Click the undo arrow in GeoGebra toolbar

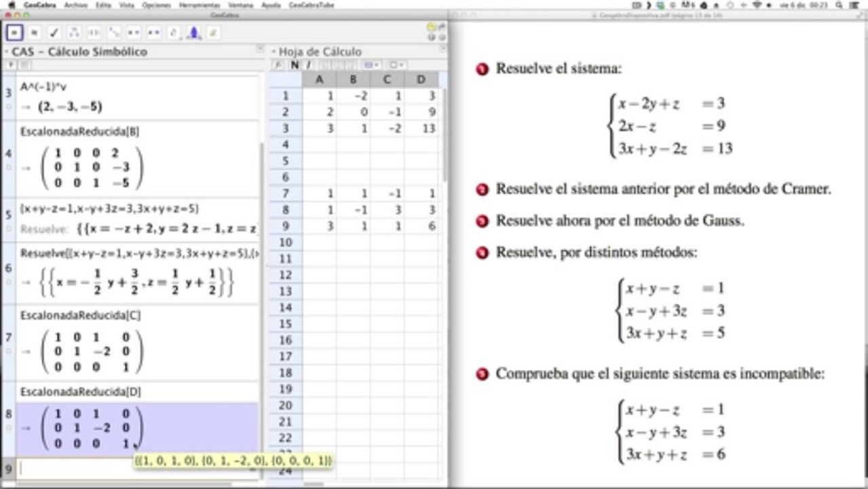pyautogui.click(x=431, y=27)
